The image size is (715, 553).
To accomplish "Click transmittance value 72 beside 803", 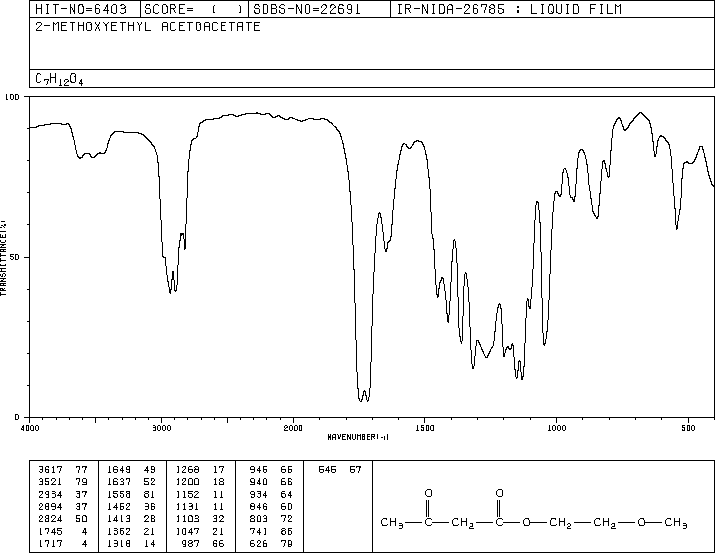I will coord(287,519).
